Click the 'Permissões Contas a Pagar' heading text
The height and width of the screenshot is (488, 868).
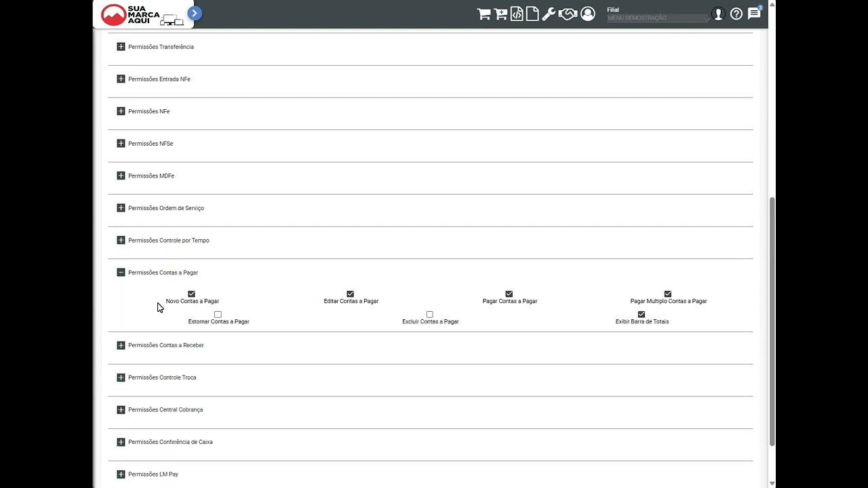pyautogui.click(x=163, y=272)
